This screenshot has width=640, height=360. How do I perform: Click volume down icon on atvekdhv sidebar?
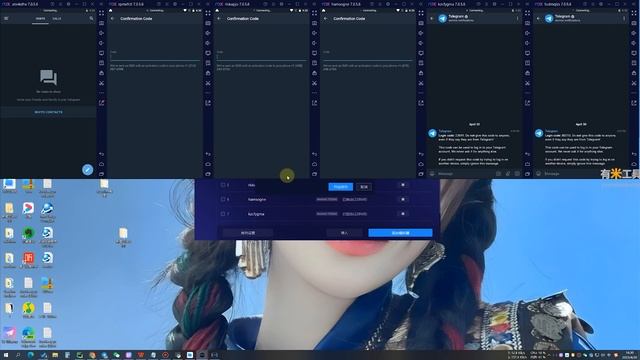[101, 43]
